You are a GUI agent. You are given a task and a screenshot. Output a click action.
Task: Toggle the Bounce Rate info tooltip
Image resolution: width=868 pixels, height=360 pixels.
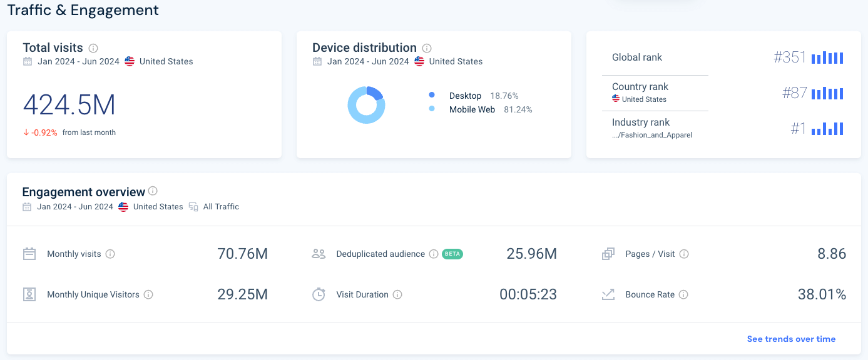(x=684, y=294)
